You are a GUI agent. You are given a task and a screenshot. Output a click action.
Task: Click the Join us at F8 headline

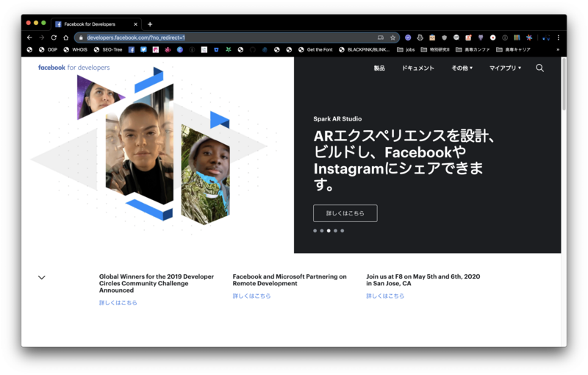(423, 279)
